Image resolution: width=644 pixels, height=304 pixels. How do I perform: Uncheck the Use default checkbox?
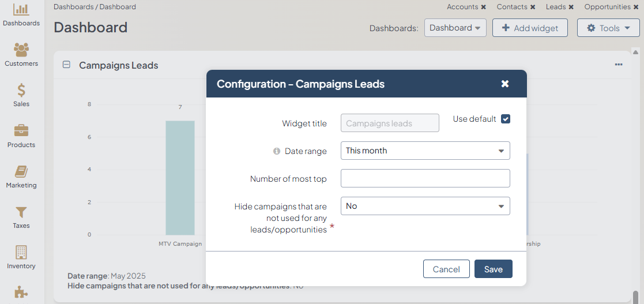(x=506, y=119)
